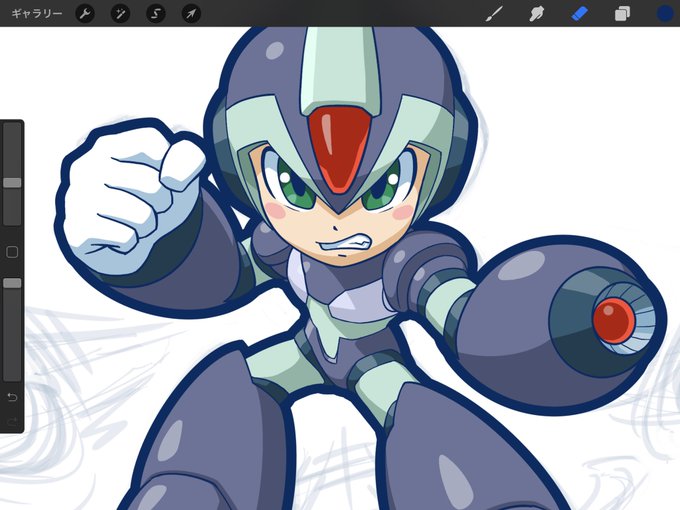
Task: Open the ギャラリー gallery
Action: coord(36,13)
